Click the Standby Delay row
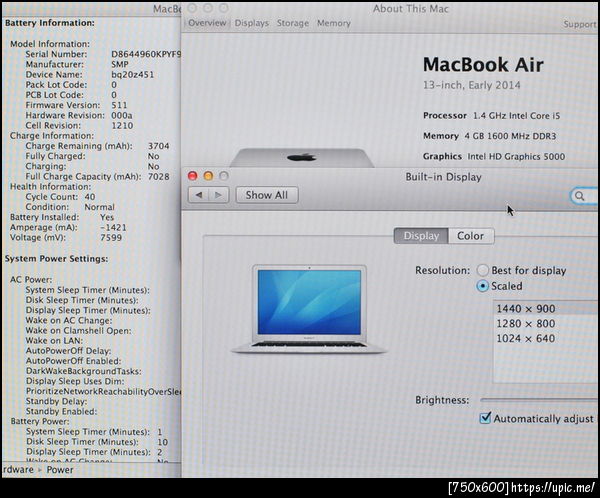 [x=56, y=401]
